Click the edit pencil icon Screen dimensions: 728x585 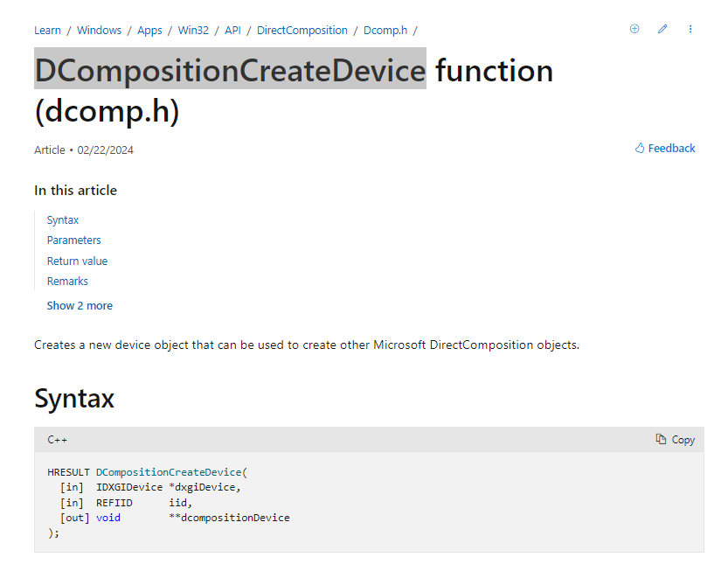pos(662,29)
